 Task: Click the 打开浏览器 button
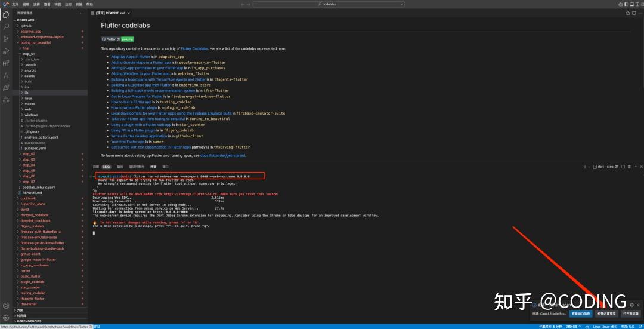pos(630,313)
